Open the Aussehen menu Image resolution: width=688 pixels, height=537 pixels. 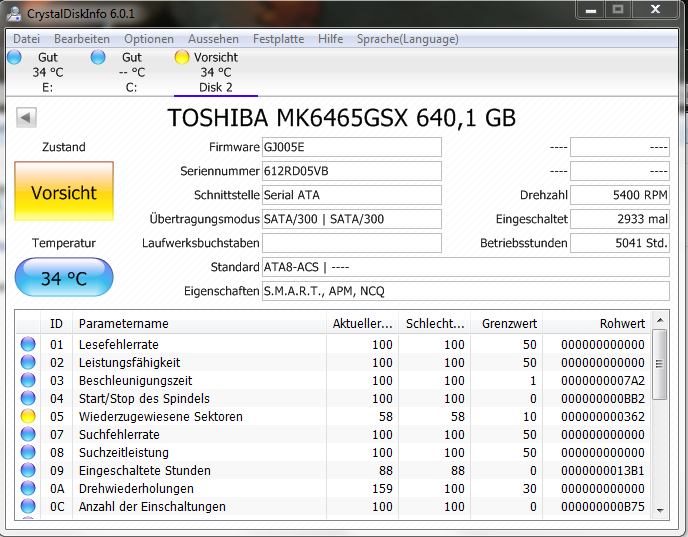[x=213, y=39]
